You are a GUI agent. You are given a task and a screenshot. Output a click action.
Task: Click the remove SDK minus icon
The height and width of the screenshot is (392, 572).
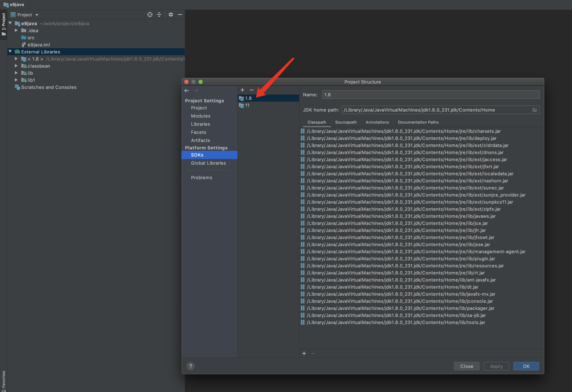(x=251, y=90)
